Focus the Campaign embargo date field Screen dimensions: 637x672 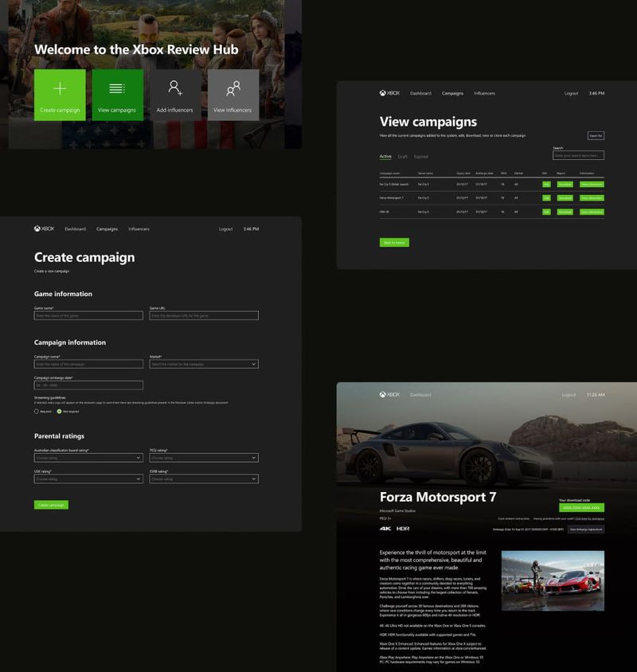(x=88, y=385)
